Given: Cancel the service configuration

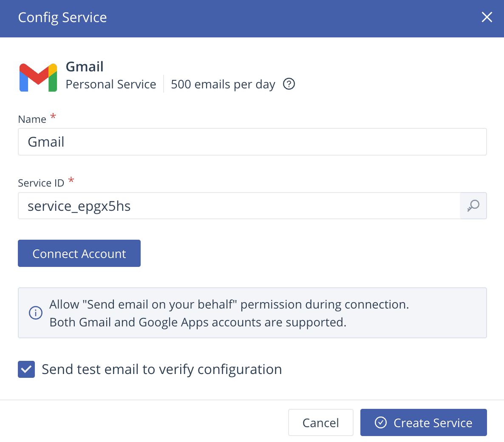Looking at the screenshot, I should click(320, 422).
